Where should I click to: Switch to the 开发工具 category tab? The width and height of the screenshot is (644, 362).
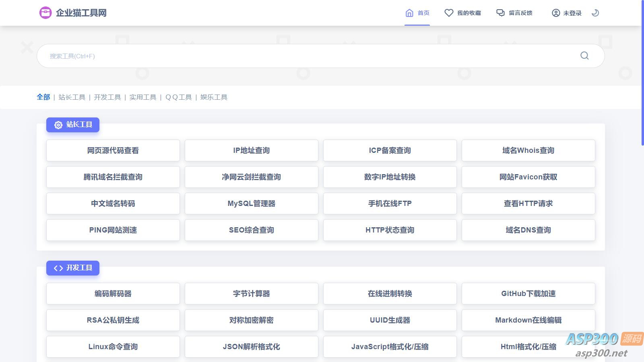click(x=107, y=97)
